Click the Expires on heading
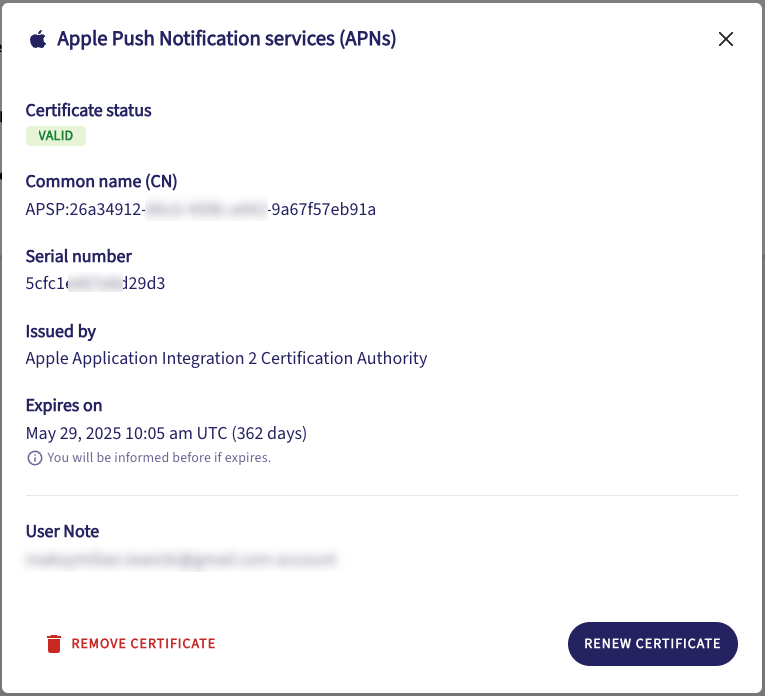The height and width of the screenshot is (696, 765). [x=64, y=405]
